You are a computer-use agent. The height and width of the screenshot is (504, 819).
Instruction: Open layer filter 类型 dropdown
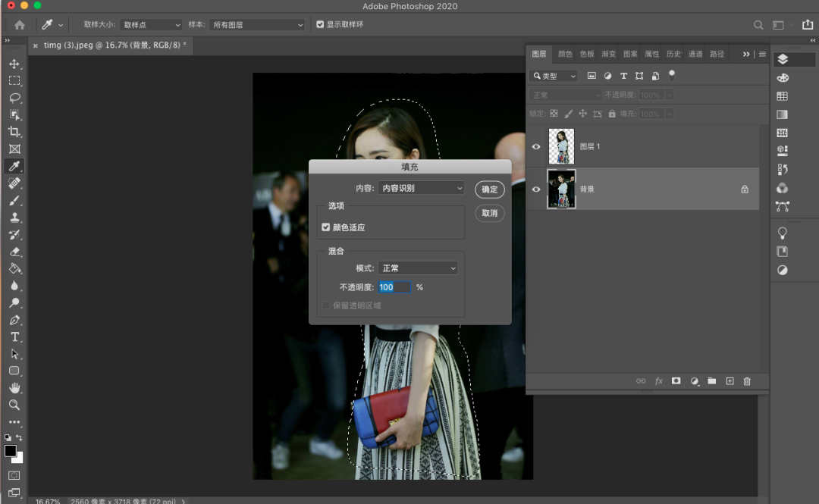553,76
